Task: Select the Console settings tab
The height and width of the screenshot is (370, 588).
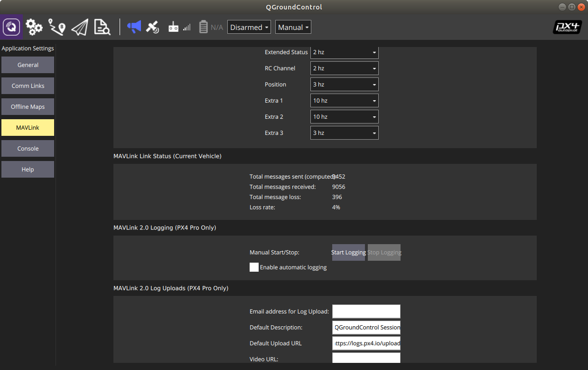Action: 28,149
